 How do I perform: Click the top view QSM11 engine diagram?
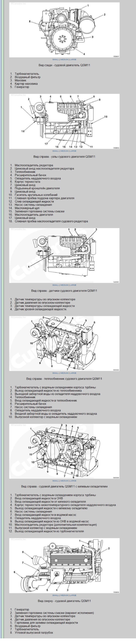coord(64,566)
